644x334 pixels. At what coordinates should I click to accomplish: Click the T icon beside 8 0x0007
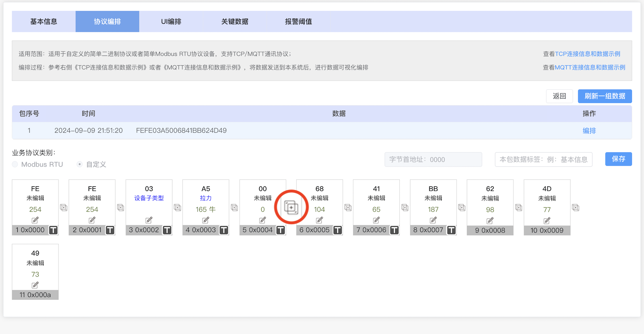[x=452, y=230]
